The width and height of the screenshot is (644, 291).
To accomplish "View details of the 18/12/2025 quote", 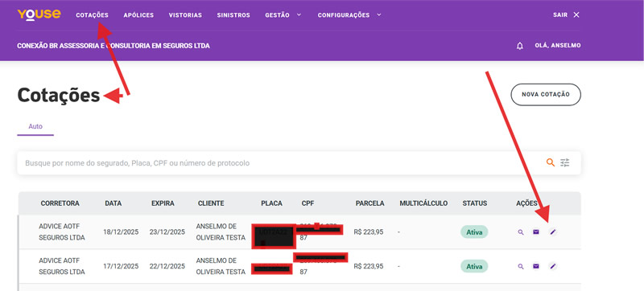I will (521, 232).
